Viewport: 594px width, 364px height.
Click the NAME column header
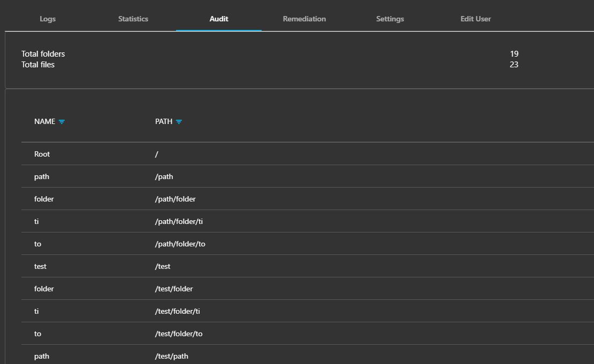pyautogui.click(x=45, y=121)
